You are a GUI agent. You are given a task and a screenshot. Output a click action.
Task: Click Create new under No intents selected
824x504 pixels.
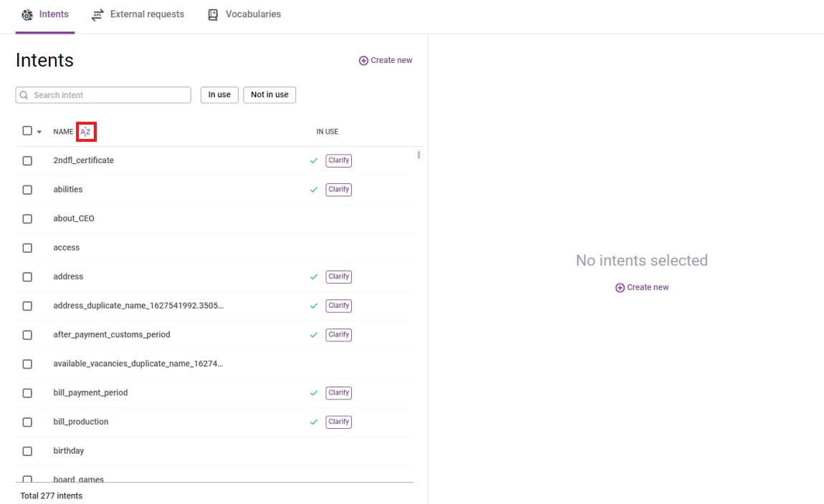(642, 287)
